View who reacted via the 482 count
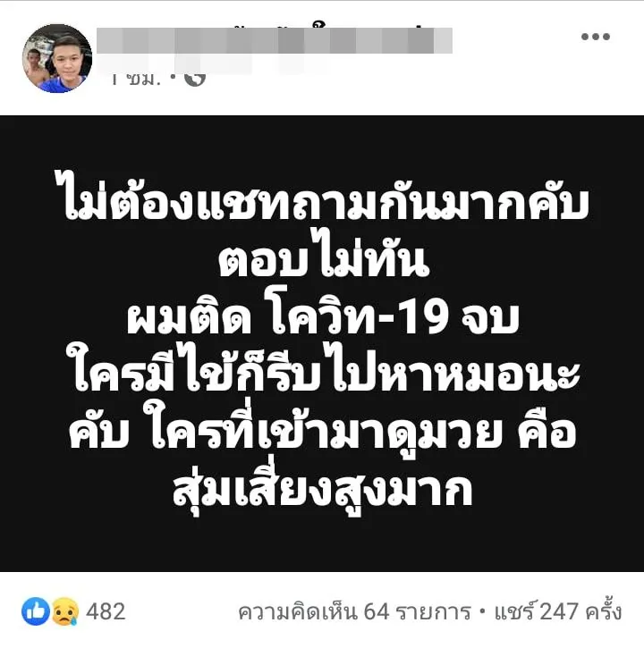Viewport: 644px width, 648px height. click(x=106, y=611)
